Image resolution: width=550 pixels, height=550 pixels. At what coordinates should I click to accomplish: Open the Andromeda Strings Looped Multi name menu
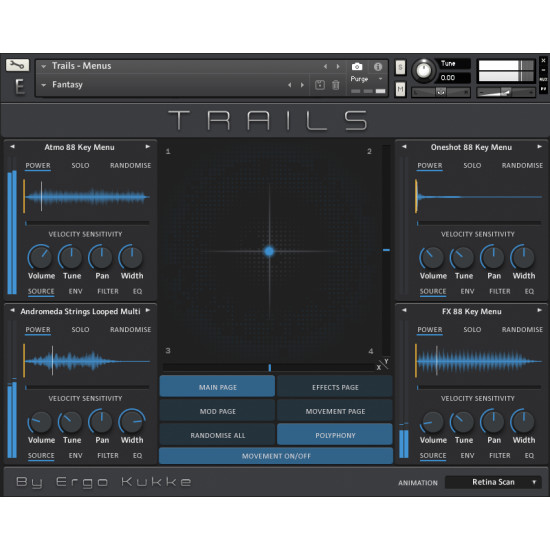(x=80, y=311)
